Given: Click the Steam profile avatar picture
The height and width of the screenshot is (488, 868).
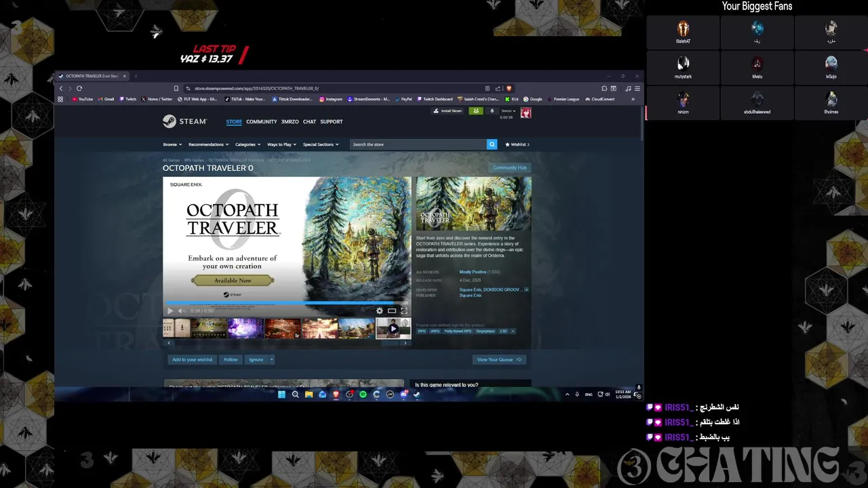Looking at the screenshot, I should coord(526,113).
